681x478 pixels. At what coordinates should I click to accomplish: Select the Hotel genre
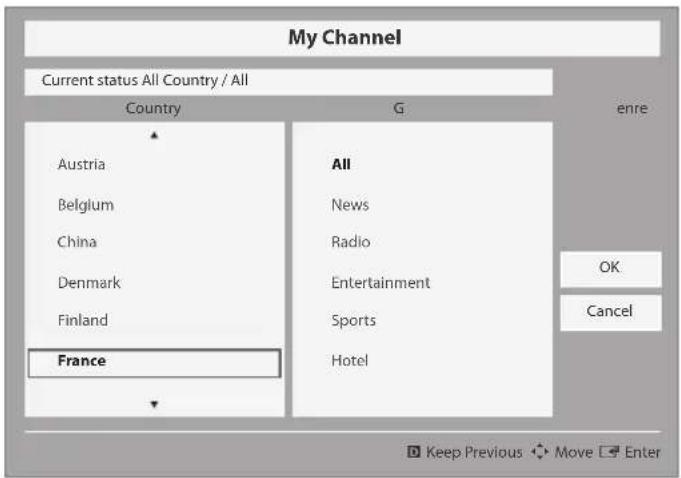pos(350,360)
